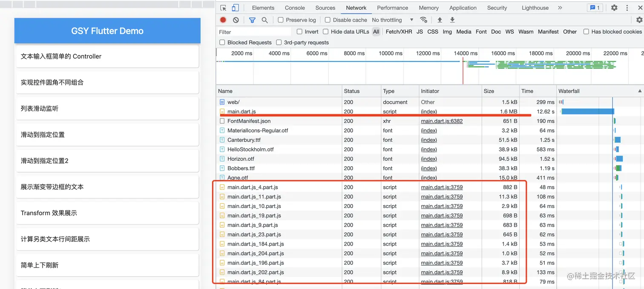Open DevTools three-dot customize menu

click(627, 8)
